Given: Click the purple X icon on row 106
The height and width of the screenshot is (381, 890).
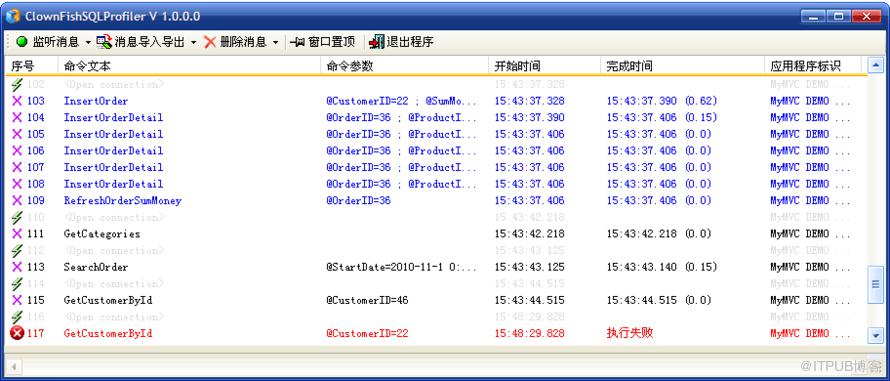Looking at the screenshot, I should [x=17, y=150].
